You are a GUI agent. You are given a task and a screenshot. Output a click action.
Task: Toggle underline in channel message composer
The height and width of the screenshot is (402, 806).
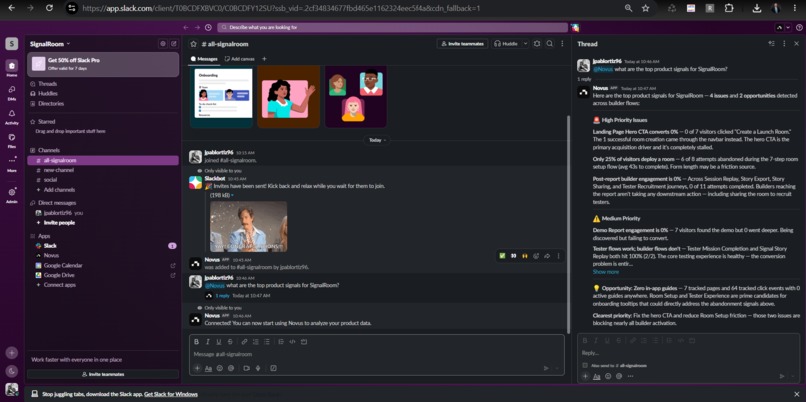click(218, 341)
